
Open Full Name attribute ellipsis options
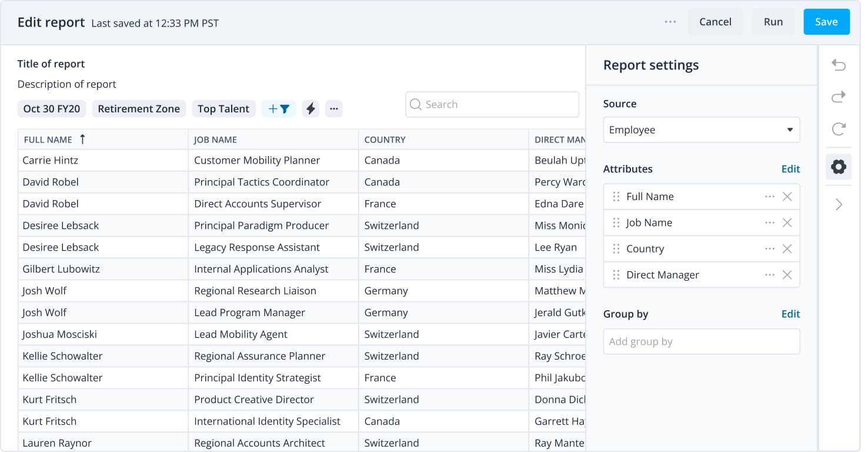tap(770, 197)
